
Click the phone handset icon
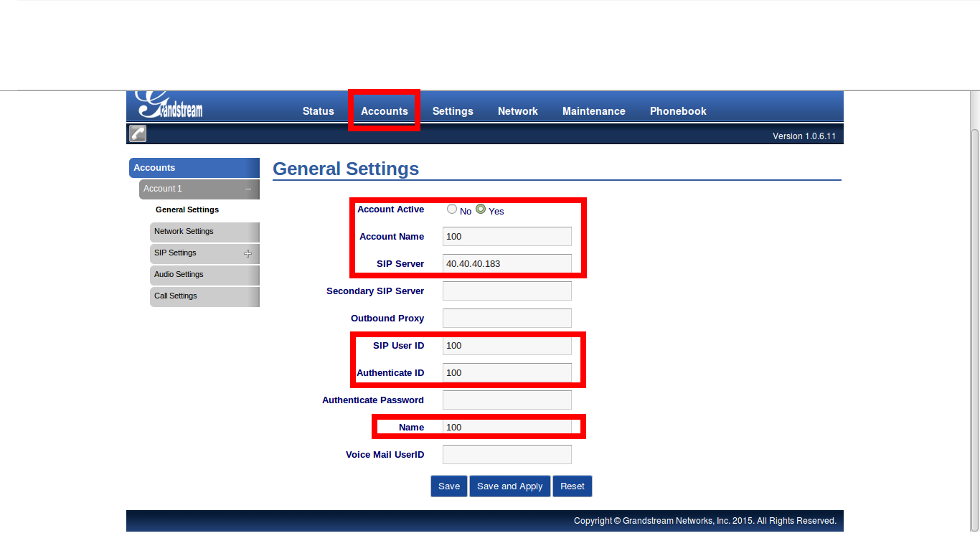pos(138,133)
